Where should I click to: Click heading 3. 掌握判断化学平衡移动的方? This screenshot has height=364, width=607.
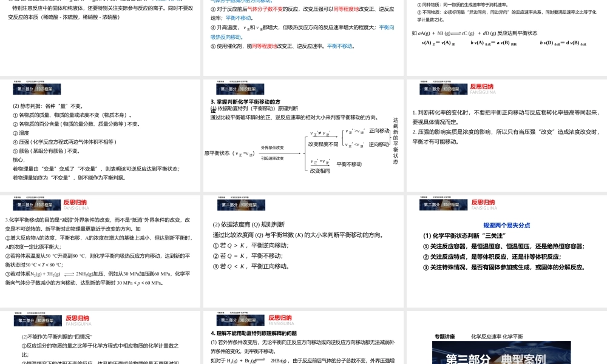tap(245, 102)
